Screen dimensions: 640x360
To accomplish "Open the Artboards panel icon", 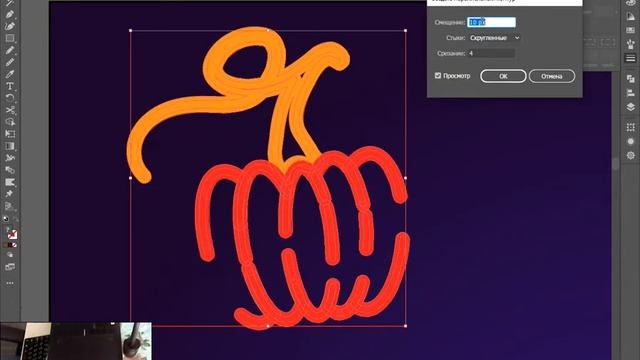I will pos(631,127).
